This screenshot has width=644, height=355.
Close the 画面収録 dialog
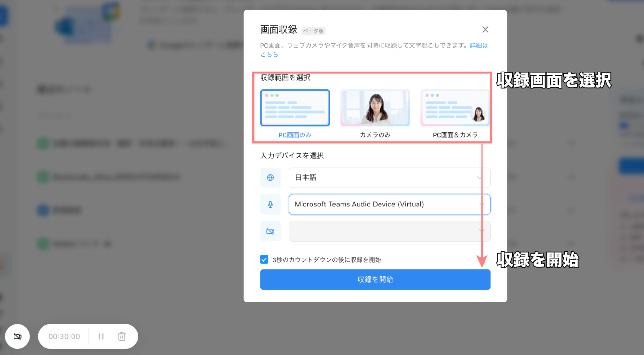485,30
